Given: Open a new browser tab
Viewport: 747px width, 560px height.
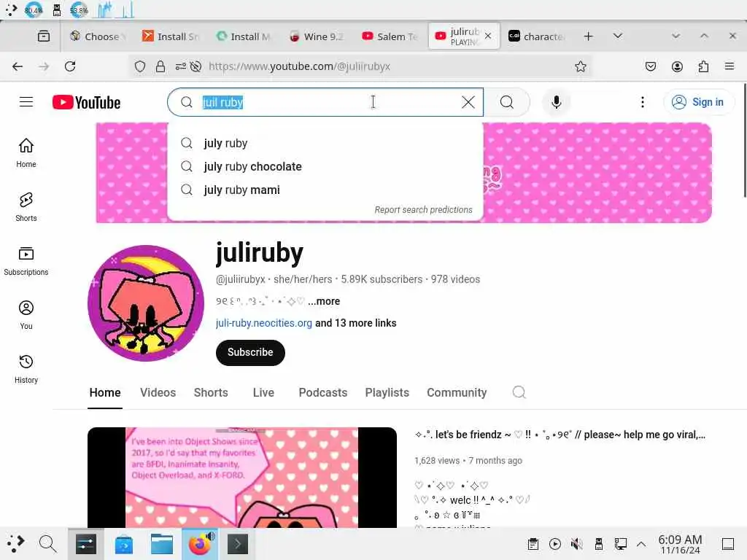Looking at the screenshot, I should pos(589,36).
